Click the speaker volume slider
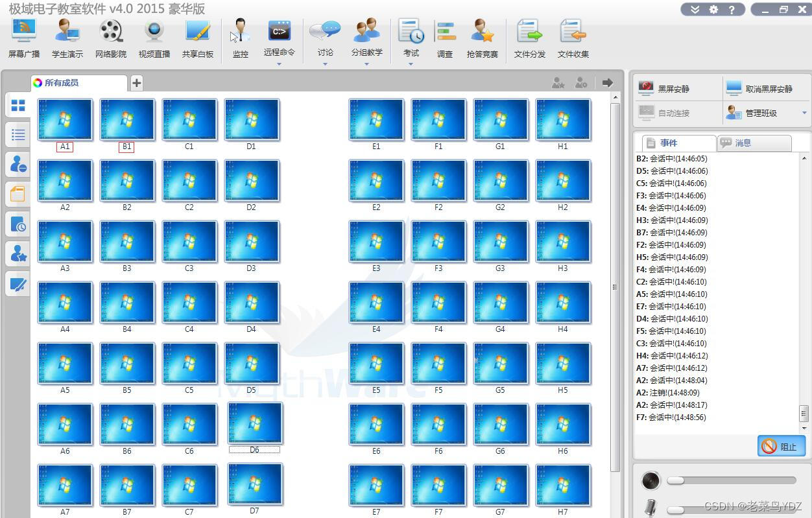The image size is (812, 518). tap(731, 480)
